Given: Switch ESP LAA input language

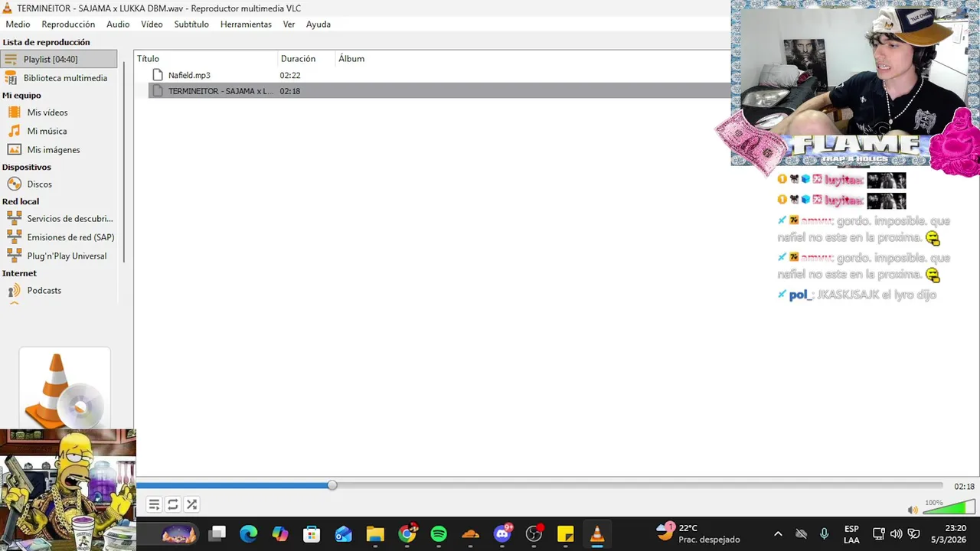Looking at the screenshot, I should [851, 534].
